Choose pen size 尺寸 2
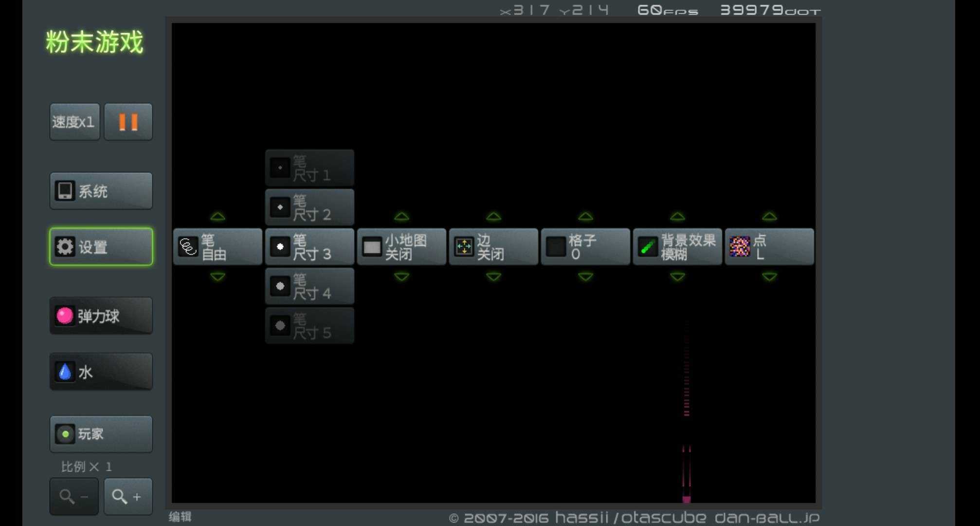Screen dimensions: 980x526 tap(309, 207)
